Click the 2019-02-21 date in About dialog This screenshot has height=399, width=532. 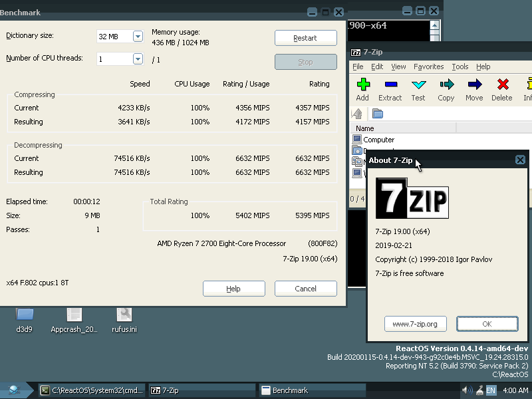pyautogui.click(x=394, y=245)
